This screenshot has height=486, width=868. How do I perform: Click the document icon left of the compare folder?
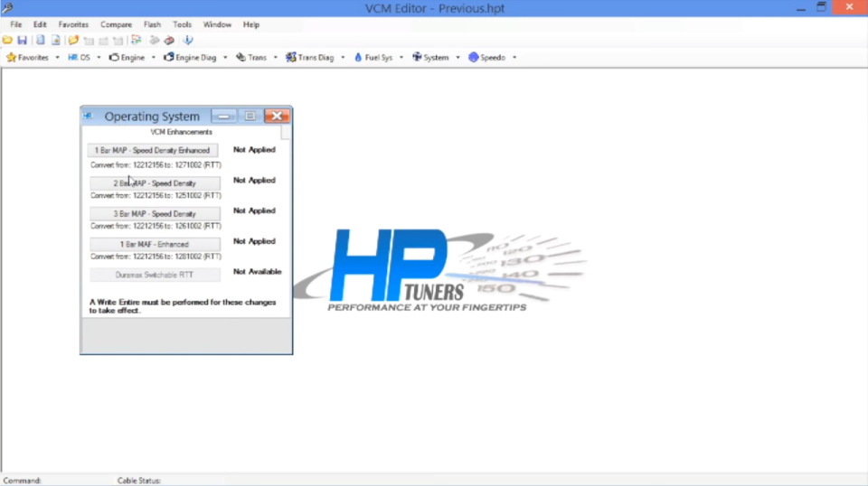[56, 40]
